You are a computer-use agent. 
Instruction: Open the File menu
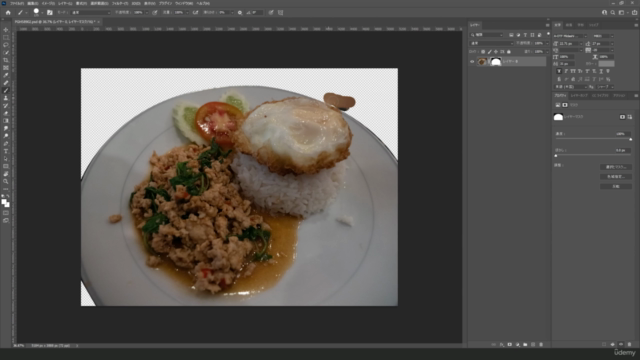(17, 3)
